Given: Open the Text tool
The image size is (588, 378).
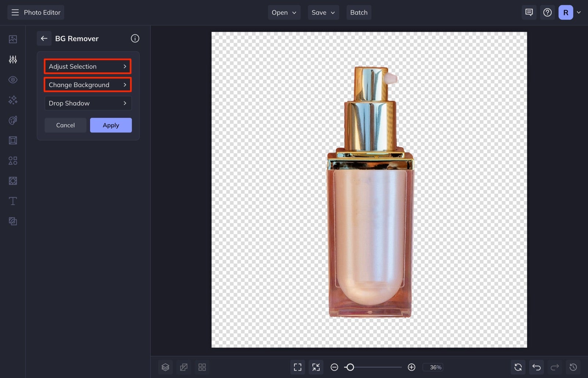Looking at the screenshot, I should (x=13, y=201).
